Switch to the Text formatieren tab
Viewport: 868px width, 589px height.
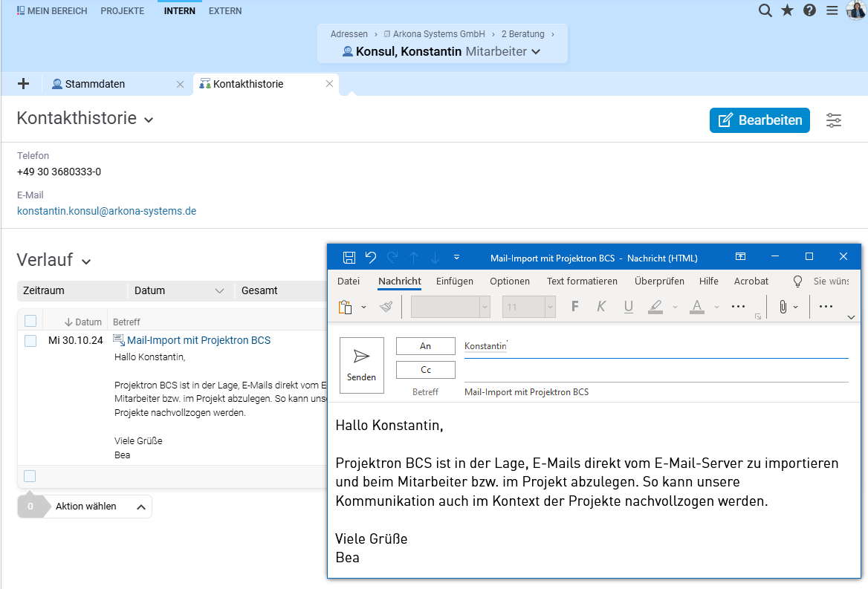pyautogui.click(x=582, y=281)
